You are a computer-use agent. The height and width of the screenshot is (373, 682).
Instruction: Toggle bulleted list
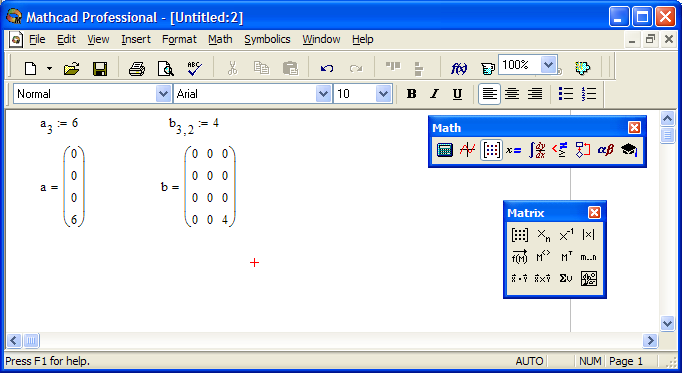566,94
